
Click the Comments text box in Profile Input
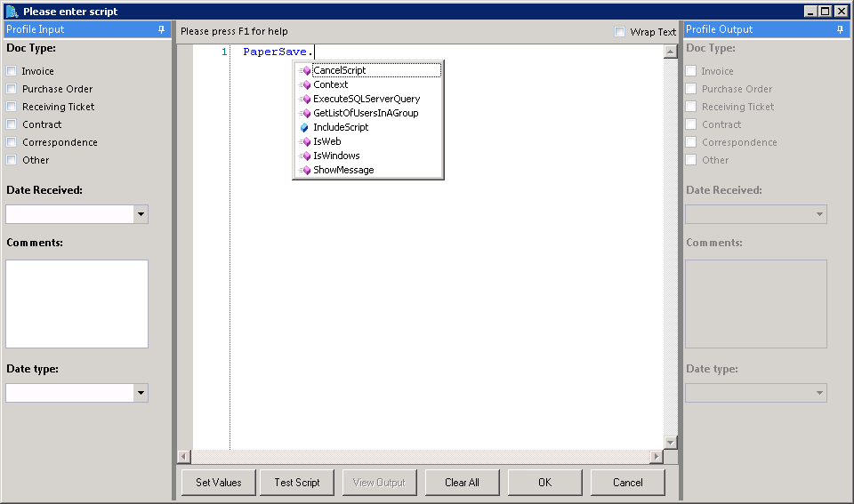[77, 304]
